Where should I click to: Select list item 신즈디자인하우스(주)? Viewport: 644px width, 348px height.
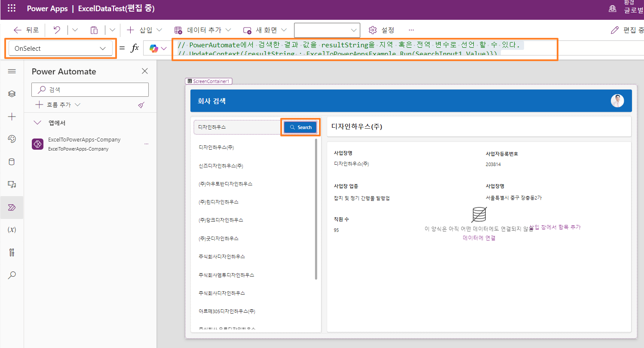221,166
